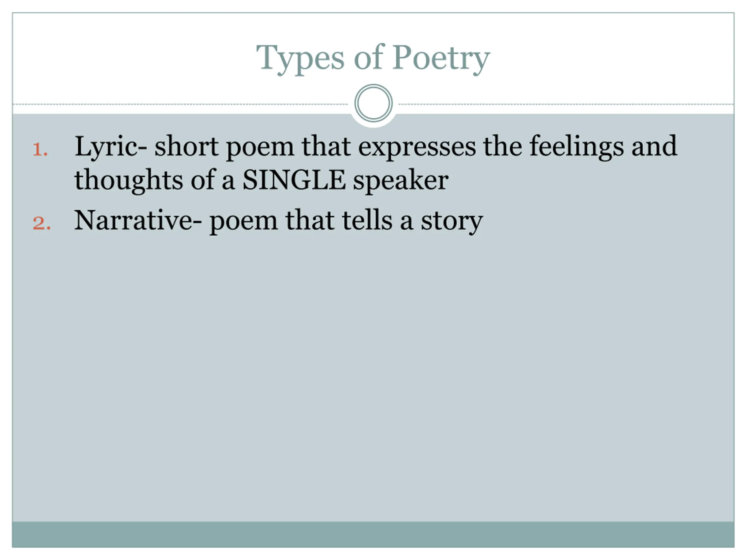Image resolution: width=747 pixels, height=560 pixels.
Task: Click the dashed divider line right of circle
Action: [566, 104]
